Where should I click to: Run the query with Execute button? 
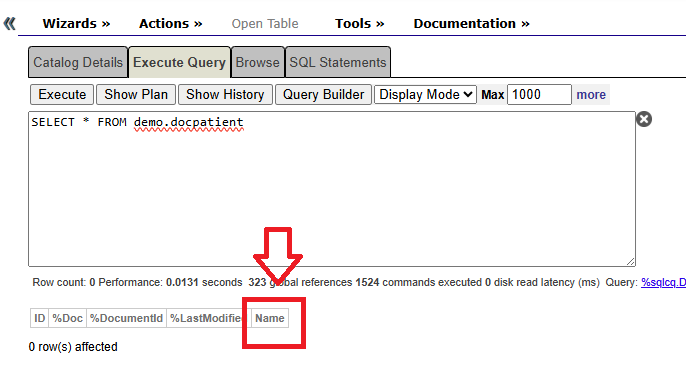[x=62, y=94]
